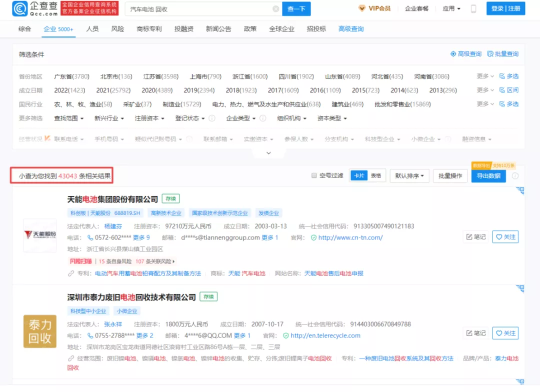This screenshot has width=540, height=392.
Task: Open 天能电池集团股份有限公司 company title
Action: [112, 199]
